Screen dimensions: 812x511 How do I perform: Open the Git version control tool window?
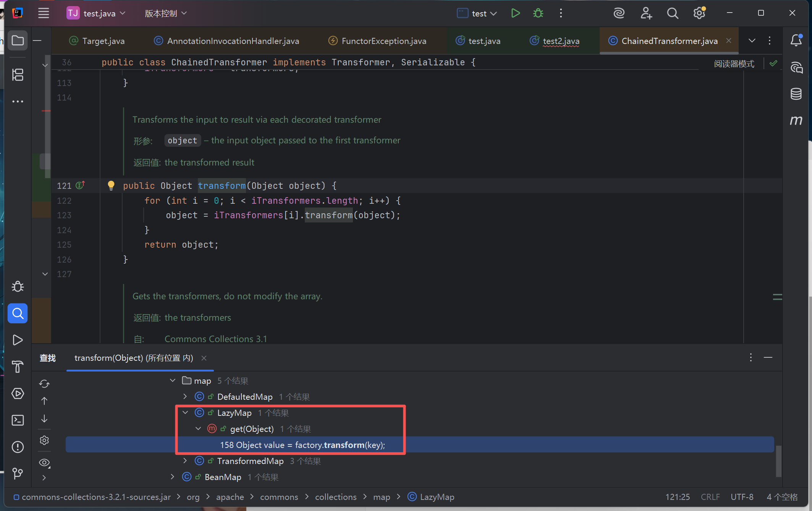coord(18,474)
